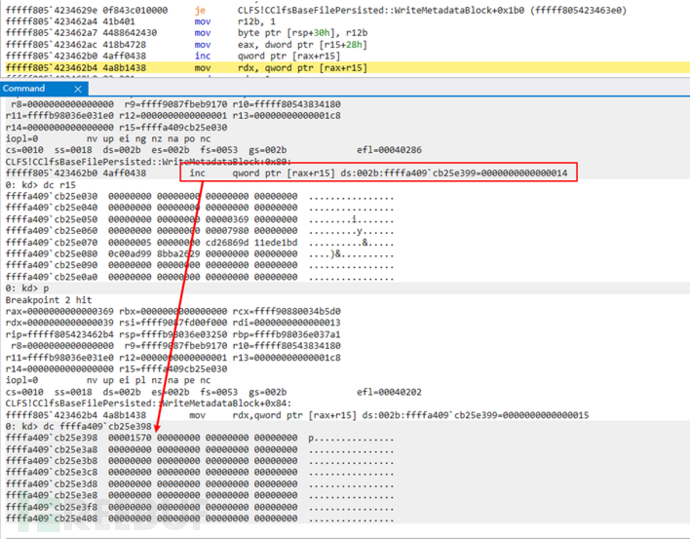Click the 'Breakpoint 2 hit' message

[49, 300]
